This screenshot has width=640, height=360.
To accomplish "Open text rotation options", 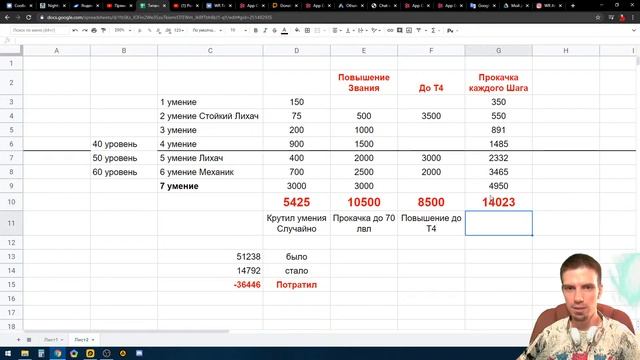I will click(x=375, y=31).
